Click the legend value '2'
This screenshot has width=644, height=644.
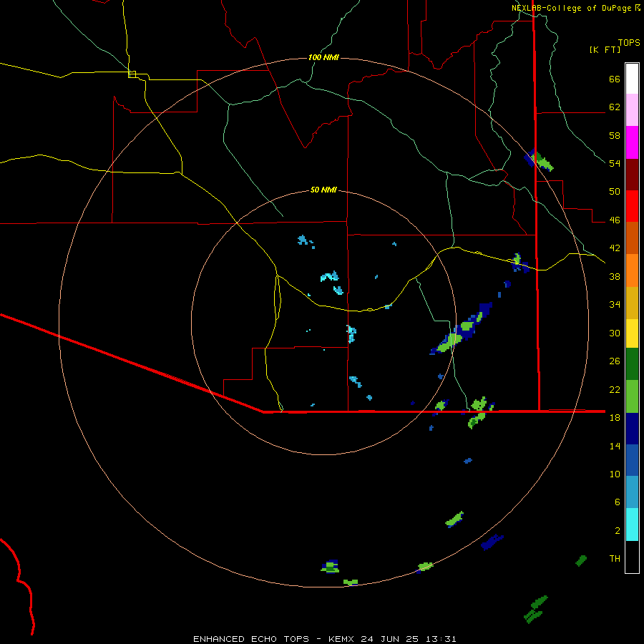coord(618,531)
